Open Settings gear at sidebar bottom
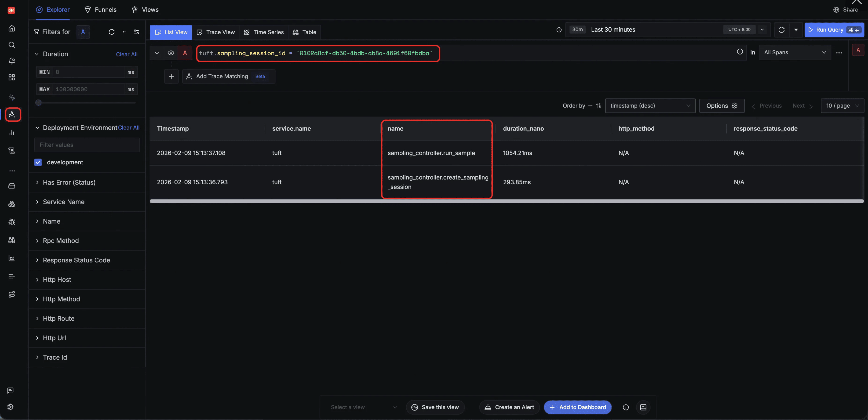The image size is (868, 420). (10, 406)
